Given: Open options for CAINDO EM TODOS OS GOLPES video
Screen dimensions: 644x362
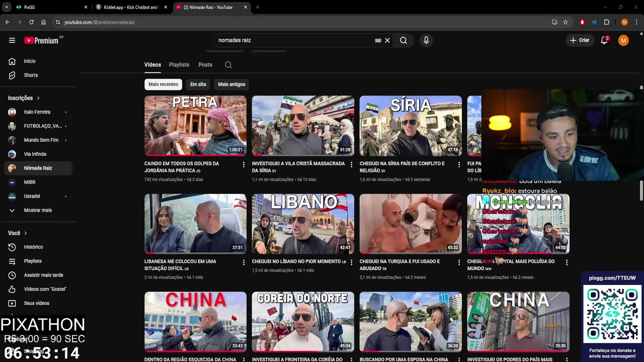Looking at the screenshot, I should (244, 164).
